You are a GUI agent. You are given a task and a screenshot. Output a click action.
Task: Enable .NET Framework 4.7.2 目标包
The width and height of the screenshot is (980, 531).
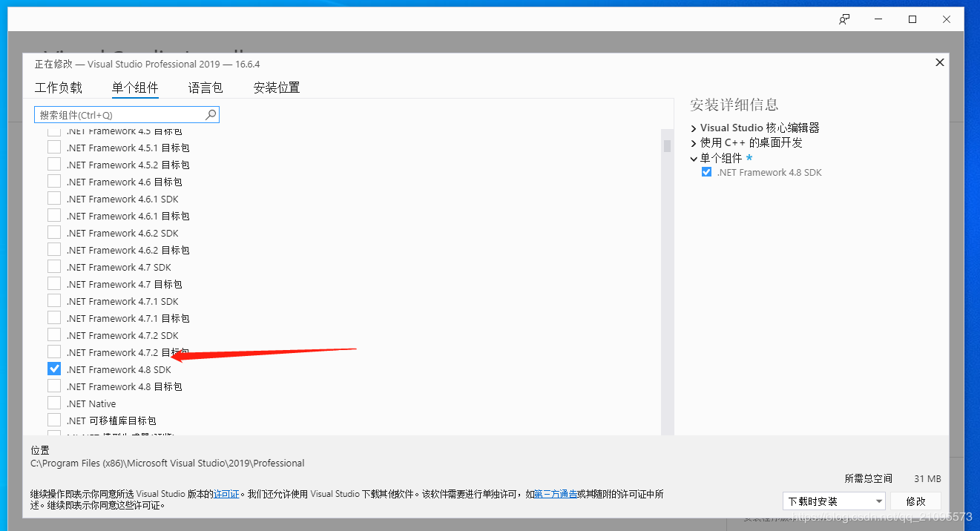click(x=53, y=352)
